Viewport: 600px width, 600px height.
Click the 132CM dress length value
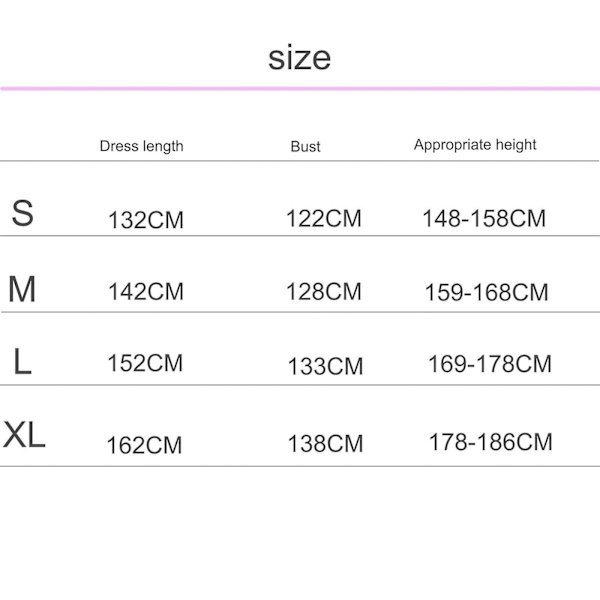click(146, 220)
